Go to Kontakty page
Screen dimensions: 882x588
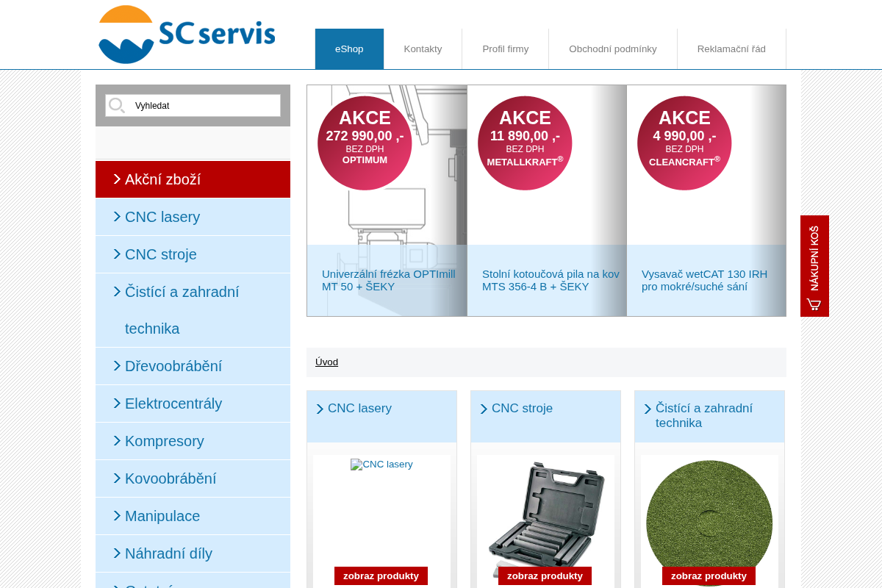[423, 49]
